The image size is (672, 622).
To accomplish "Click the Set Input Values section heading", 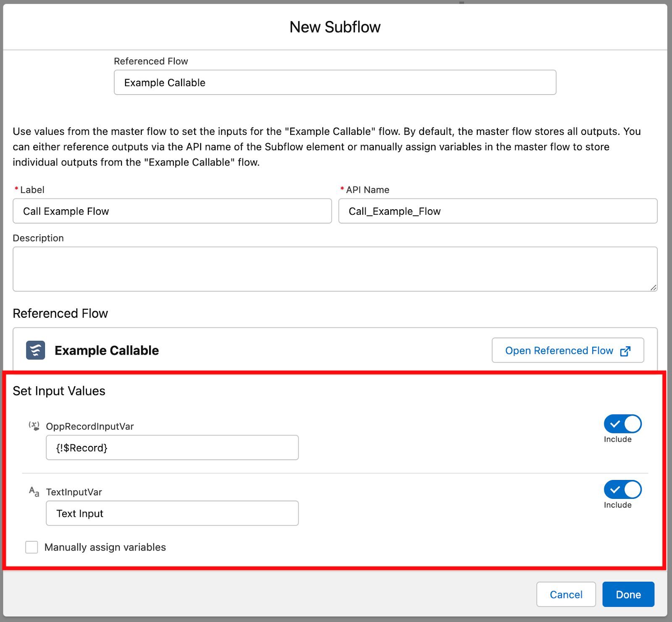I will (x=59, y=390).
